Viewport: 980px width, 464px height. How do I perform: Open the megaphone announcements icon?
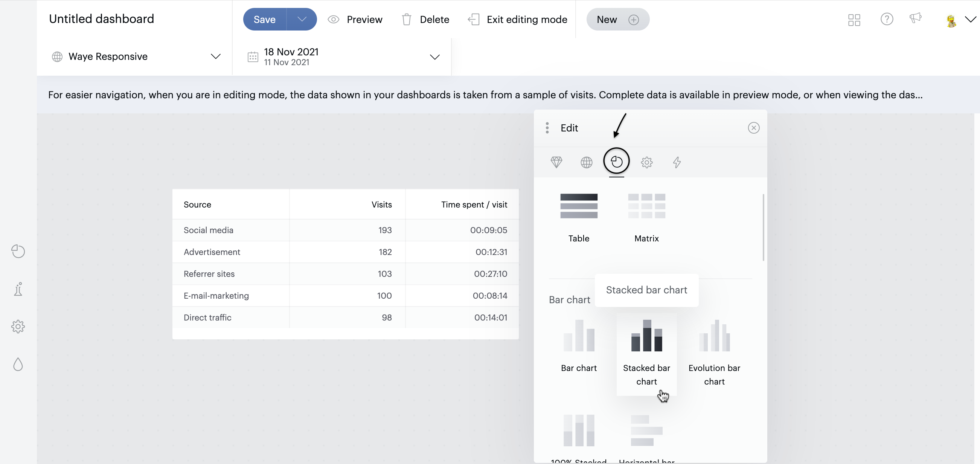point(915,18)
